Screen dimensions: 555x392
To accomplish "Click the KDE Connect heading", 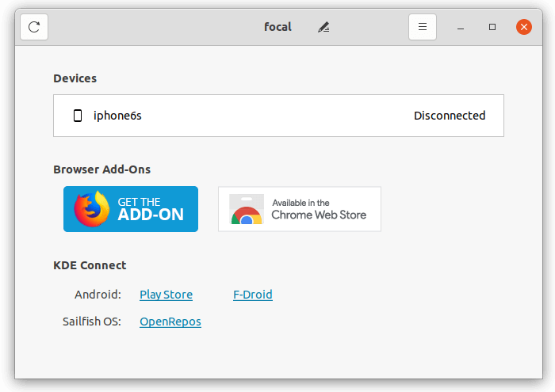I will pos(90,265).
